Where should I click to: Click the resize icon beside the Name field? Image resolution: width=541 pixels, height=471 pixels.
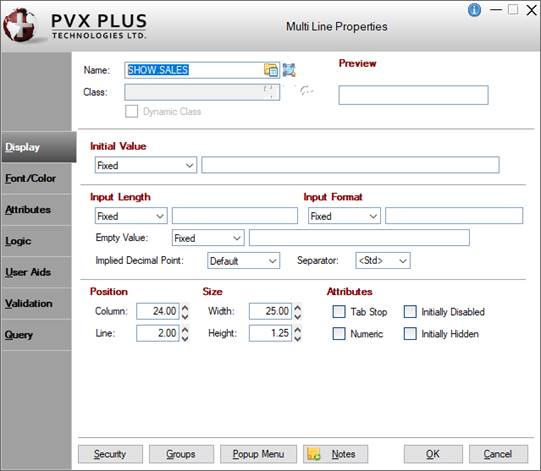289,70
